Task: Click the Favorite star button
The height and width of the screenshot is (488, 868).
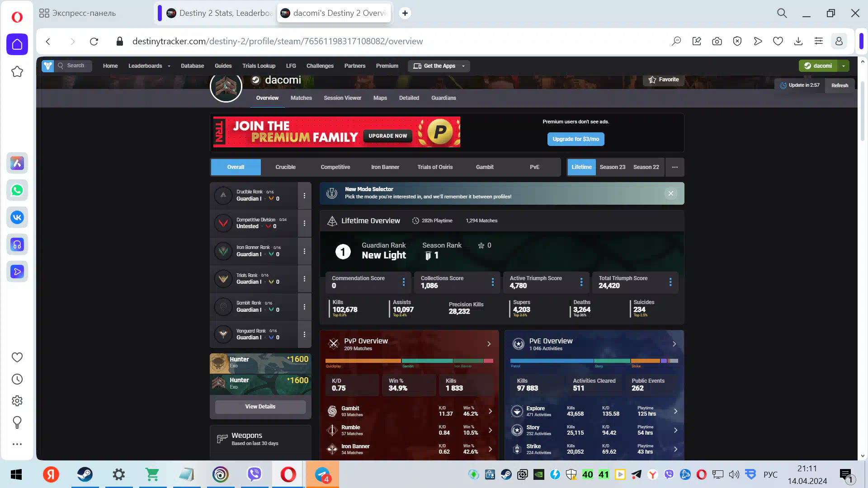Action: 663,80
